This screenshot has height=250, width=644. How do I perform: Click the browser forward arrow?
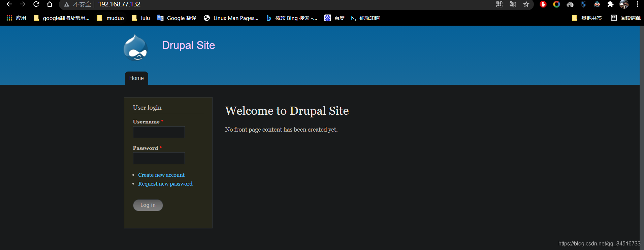click(x=23, y=4)
